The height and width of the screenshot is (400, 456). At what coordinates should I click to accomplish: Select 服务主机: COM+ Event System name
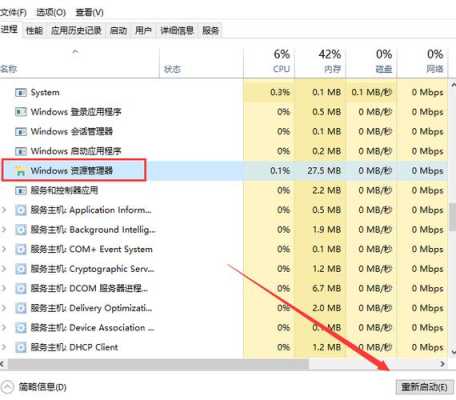(x=92, y=249)
